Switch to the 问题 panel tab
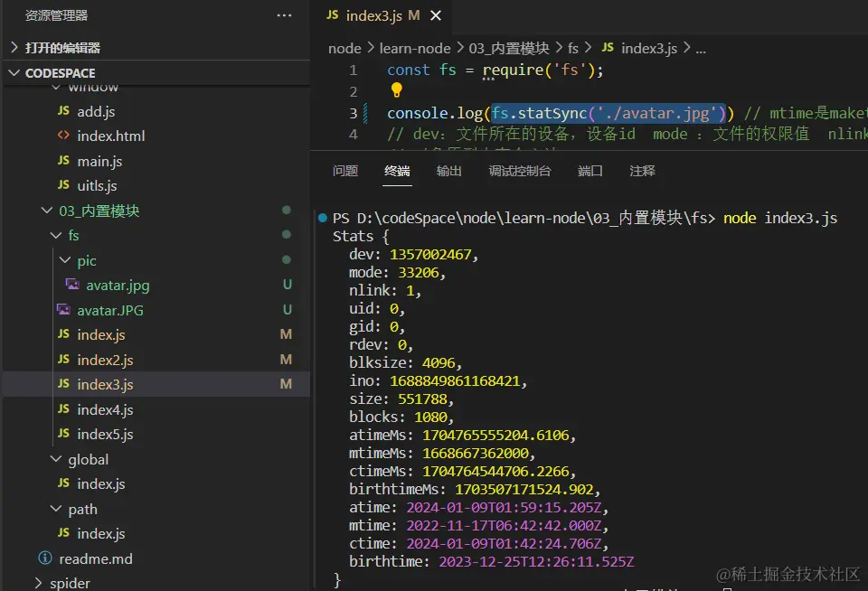Screen dimensions: 868x591 (x=345, y=171)
